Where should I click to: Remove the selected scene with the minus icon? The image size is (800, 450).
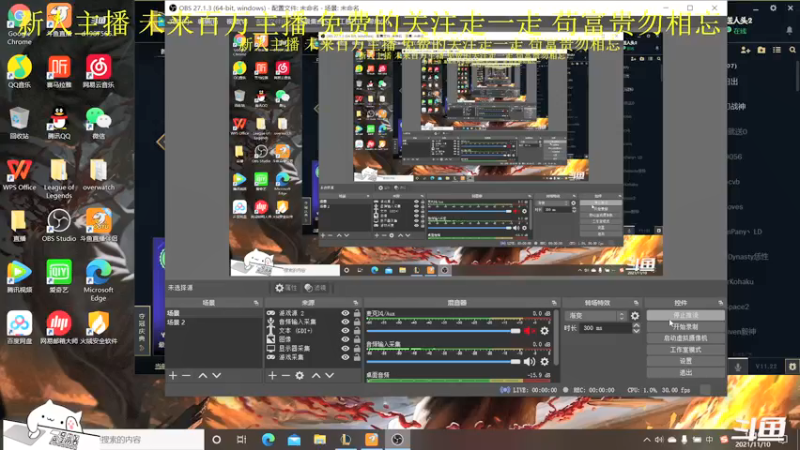tap(186, 376)
